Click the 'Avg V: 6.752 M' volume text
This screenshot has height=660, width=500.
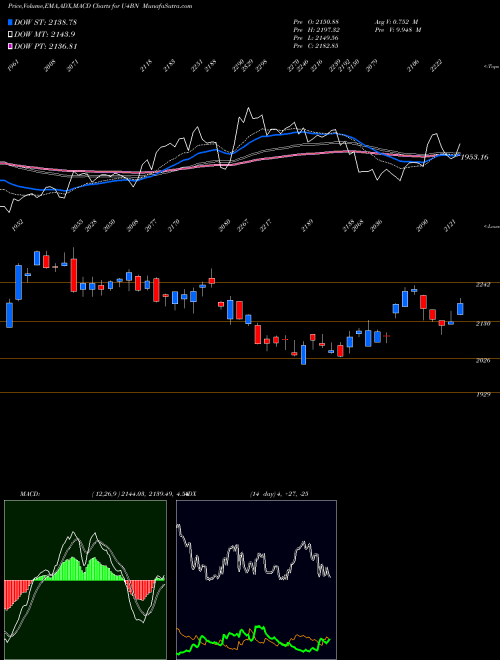[x=396, y=21]
